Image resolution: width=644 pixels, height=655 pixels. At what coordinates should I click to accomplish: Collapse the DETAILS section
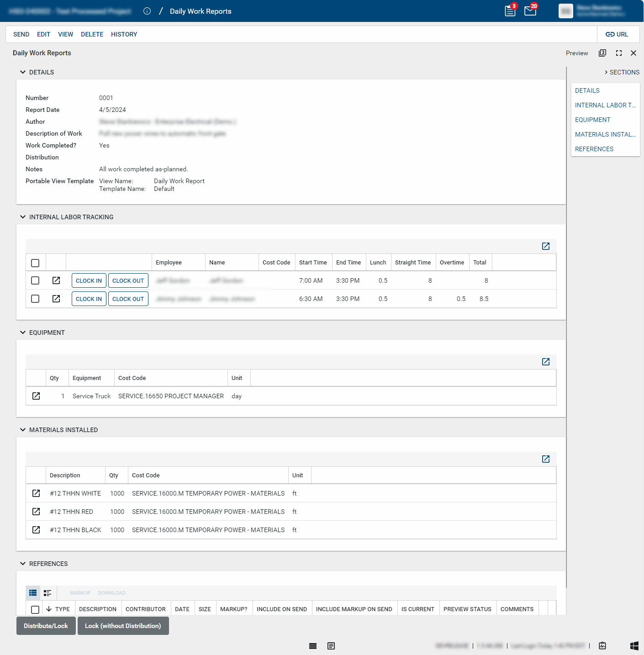[23, 72]
